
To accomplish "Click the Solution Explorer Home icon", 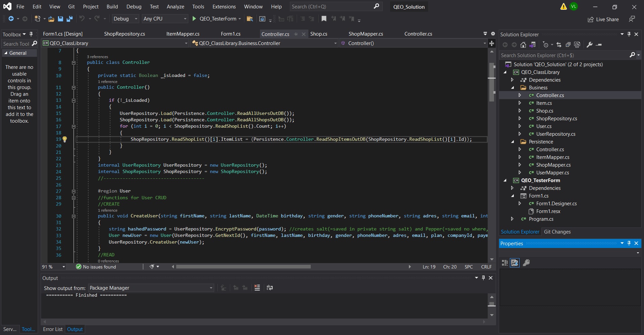I will coord(523,45).
